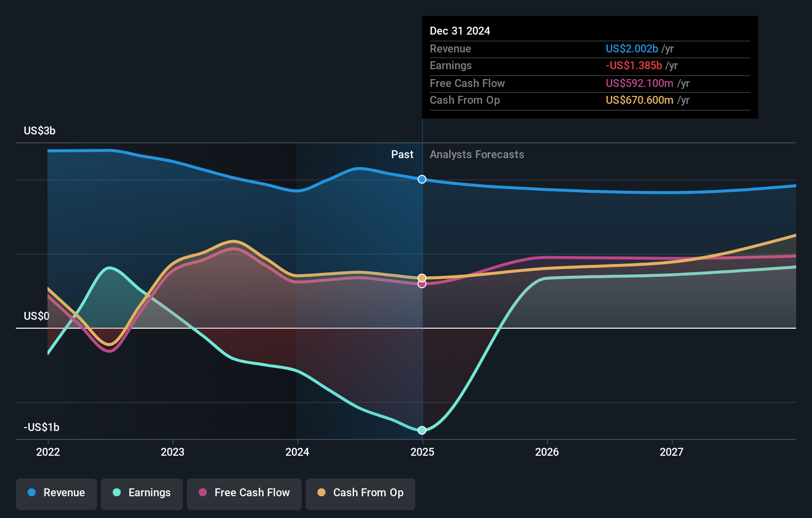Click the 2026 x-axis label
This screenshot has height=518, width=812.
click(x=547, y=452)
